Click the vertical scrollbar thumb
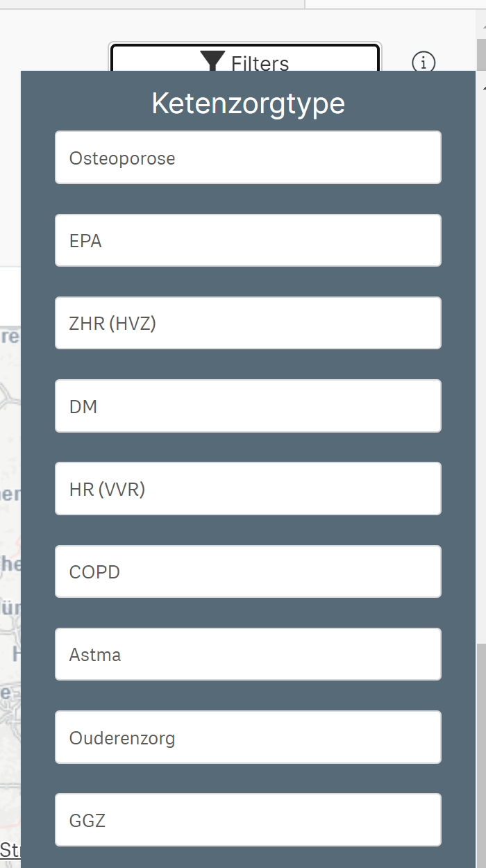Image resolution: width=486 pixels, height=868 pixels. 481,756
